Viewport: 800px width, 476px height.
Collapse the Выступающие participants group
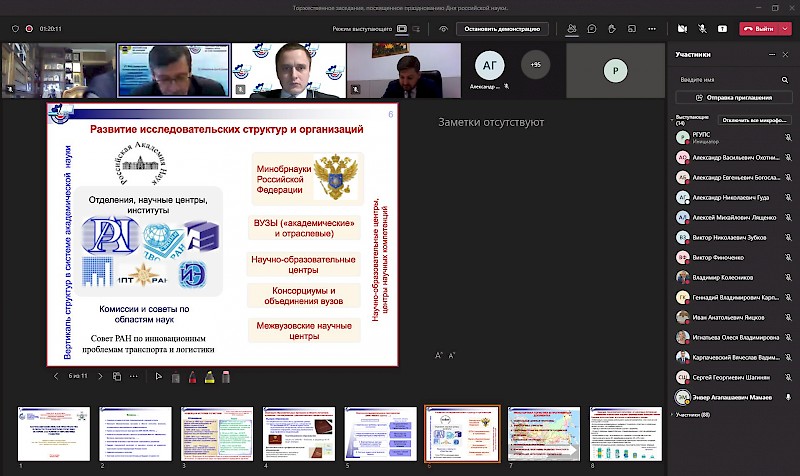[x=672, y=119]
